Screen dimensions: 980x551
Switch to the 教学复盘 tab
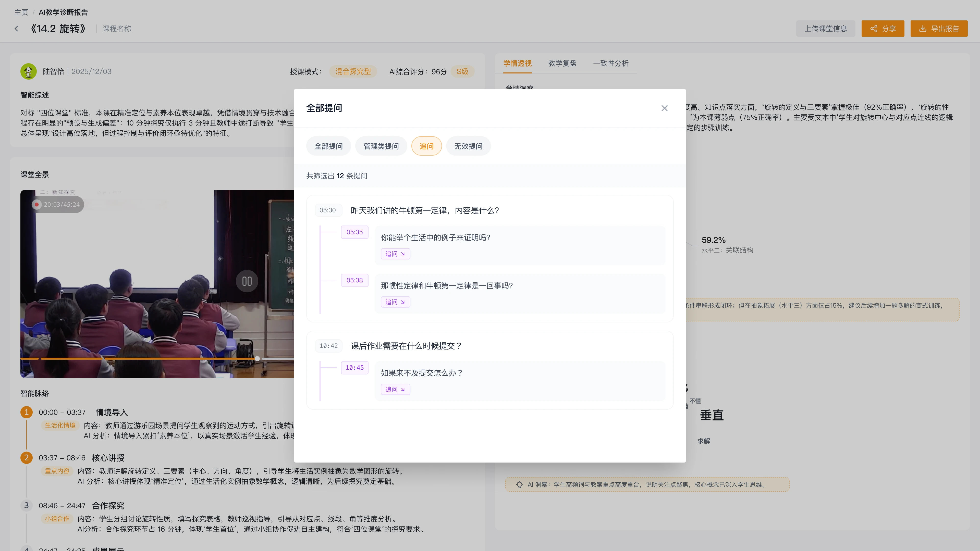tap(562, 64)
